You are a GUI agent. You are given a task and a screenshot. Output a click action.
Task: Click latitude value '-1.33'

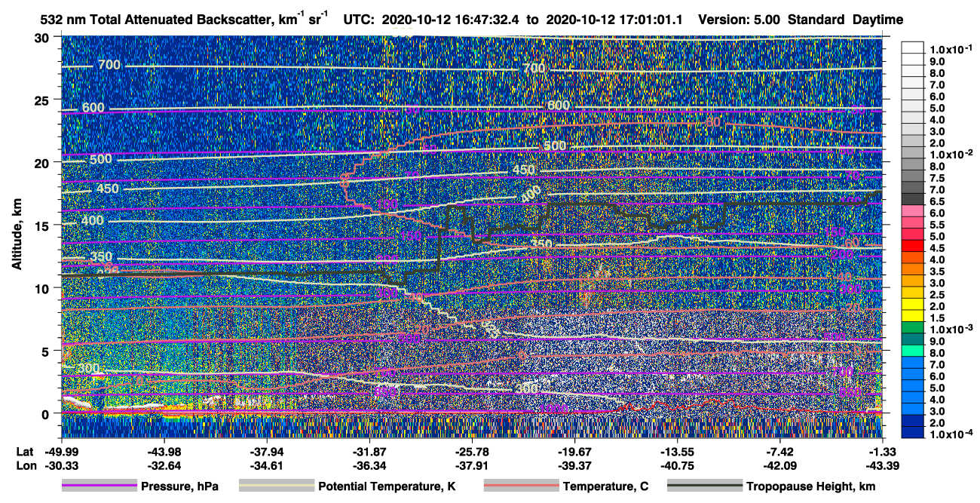pos(882,452)
